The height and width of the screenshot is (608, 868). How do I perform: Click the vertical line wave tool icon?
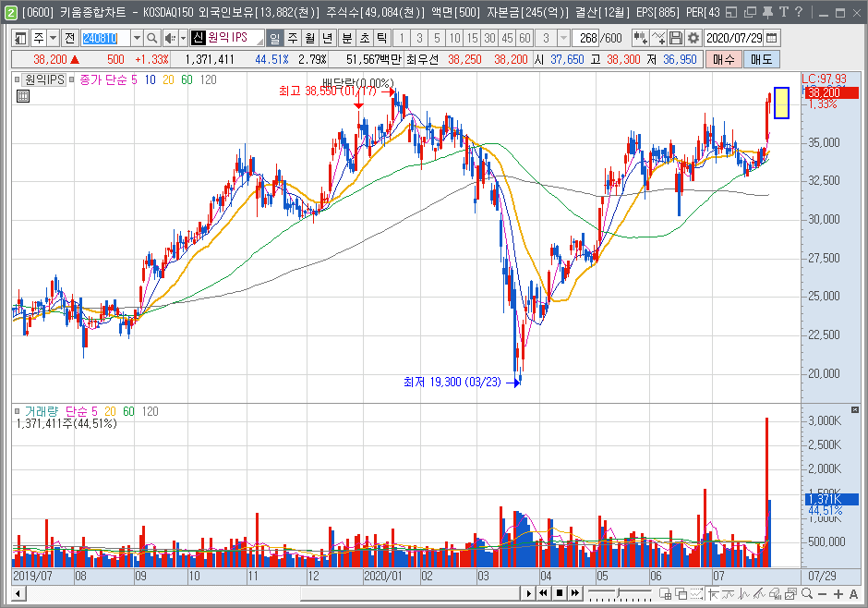point(744,593)
